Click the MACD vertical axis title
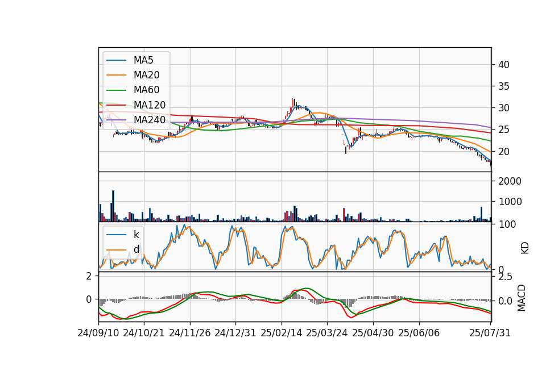Screen dimensions: 546x392 click(x=522, y=298)
